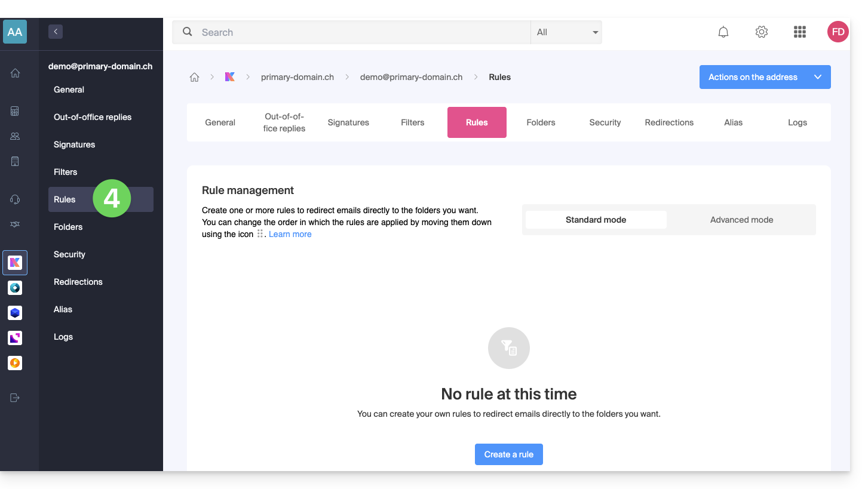The width and height of the screenshot is (868, 489).
Task: Open the FD user avatar menu
Action: (x=838, y=32)
